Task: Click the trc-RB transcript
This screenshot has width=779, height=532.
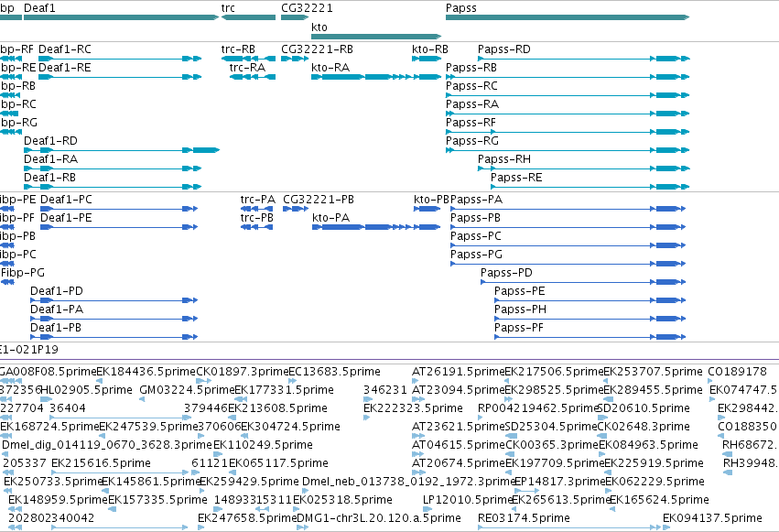Action: coord(248,59)
